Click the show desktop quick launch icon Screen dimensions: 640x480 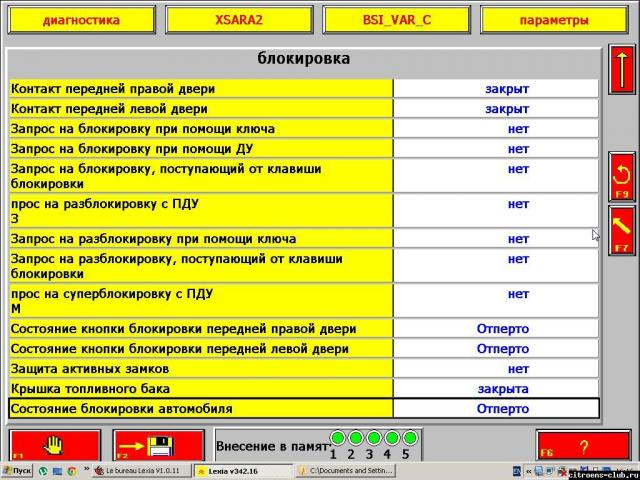(x=57, y=471)
